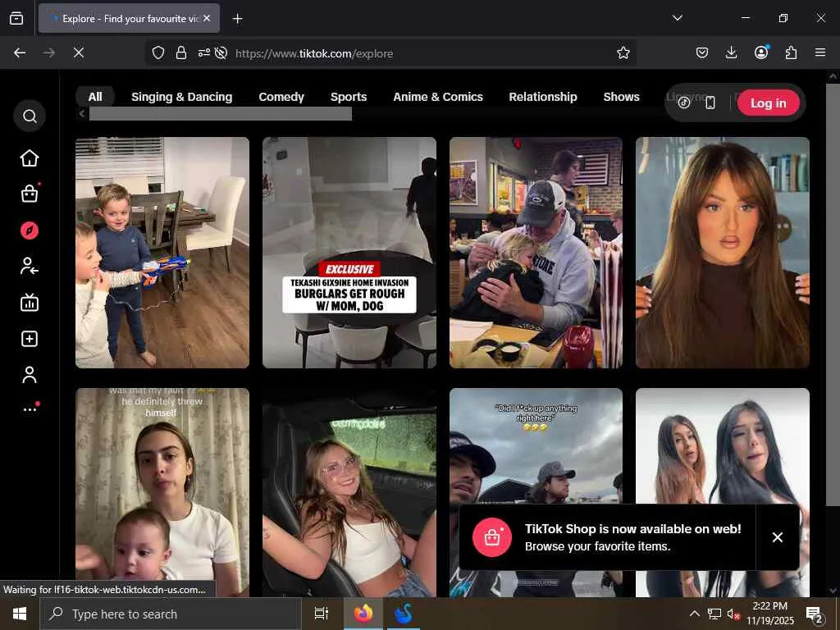Click the blue swan app in taskbar
840x630 pixels.
(x=404, y=614)
